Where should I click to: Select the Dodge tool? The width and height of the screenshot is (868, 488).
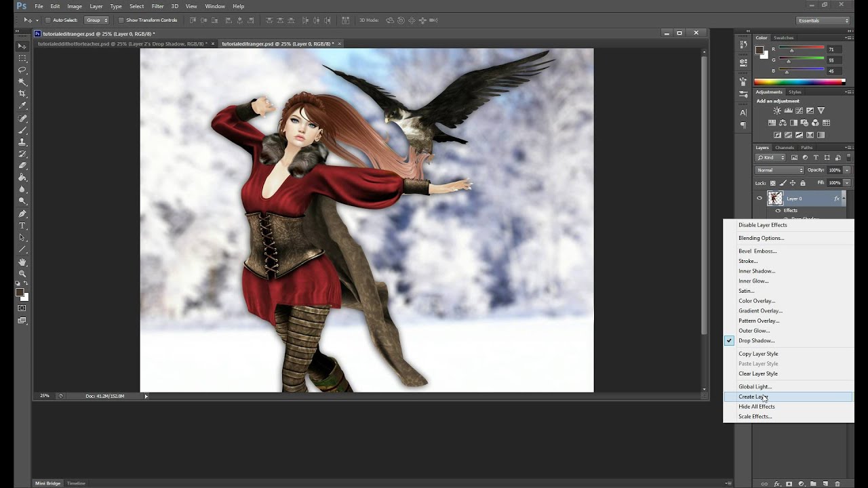click(x=22, y=201)
